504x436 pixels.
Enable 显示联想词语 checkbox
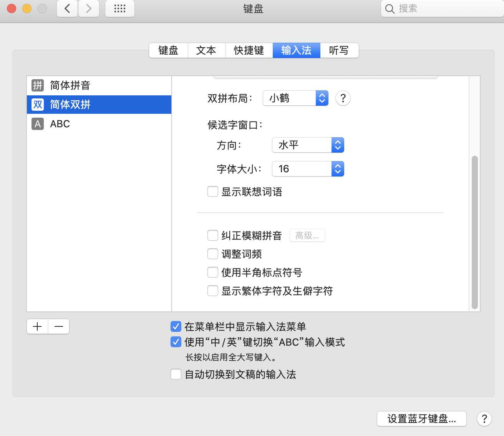(x=213, y=191)
